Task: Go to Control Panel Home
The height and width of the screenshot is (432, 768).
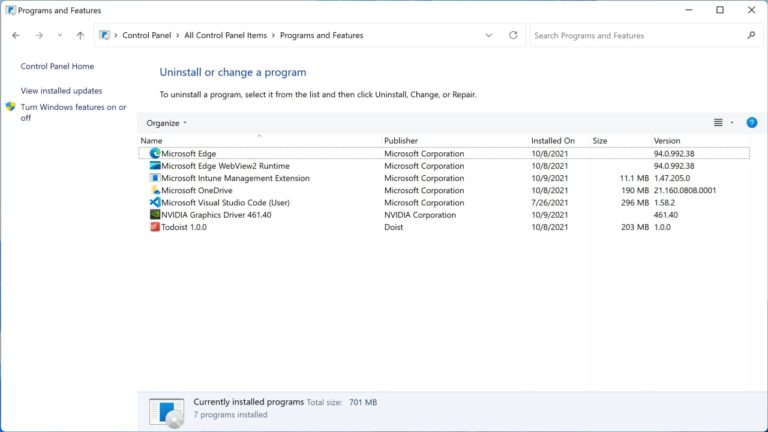Action: (x=57, y=66)
